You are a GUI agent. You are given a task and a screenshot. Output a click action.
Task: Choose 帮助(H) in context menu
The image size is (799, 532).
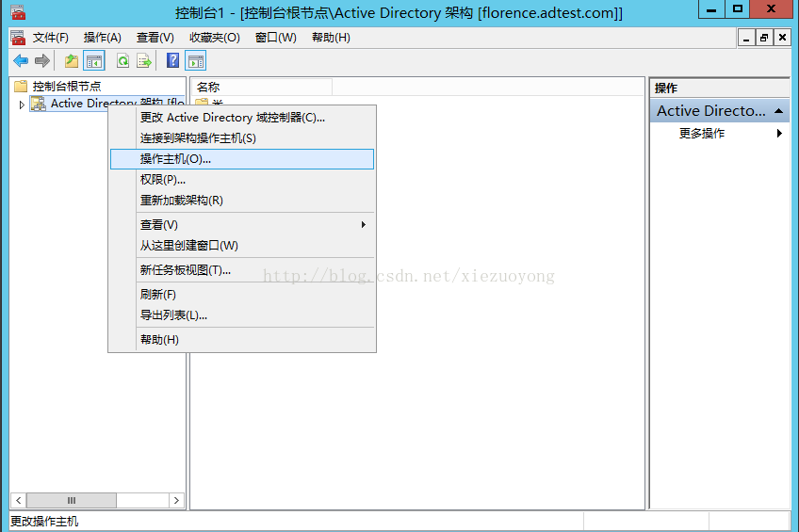pyautogui.click(x=242, y=340)
